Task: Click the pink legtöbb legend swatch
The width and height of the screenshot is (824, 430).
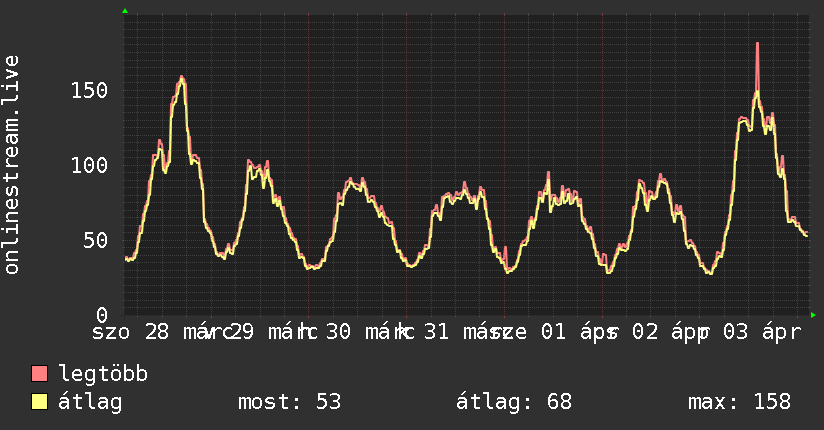Action: coord(39,373)
